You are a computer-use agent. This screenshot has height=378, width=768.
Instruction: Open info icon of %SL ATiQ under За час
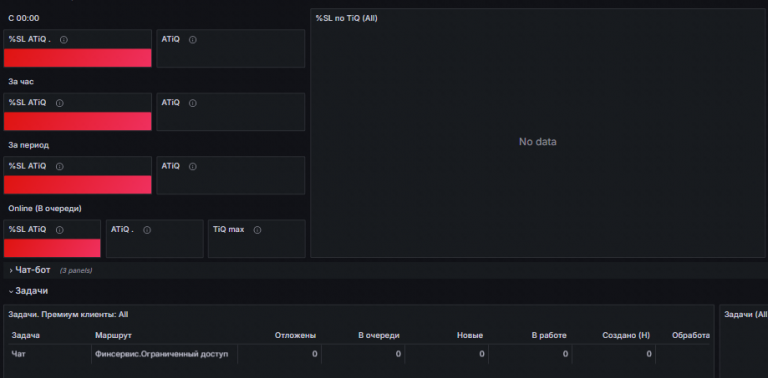pyautogui.click(x=60, y=103)
